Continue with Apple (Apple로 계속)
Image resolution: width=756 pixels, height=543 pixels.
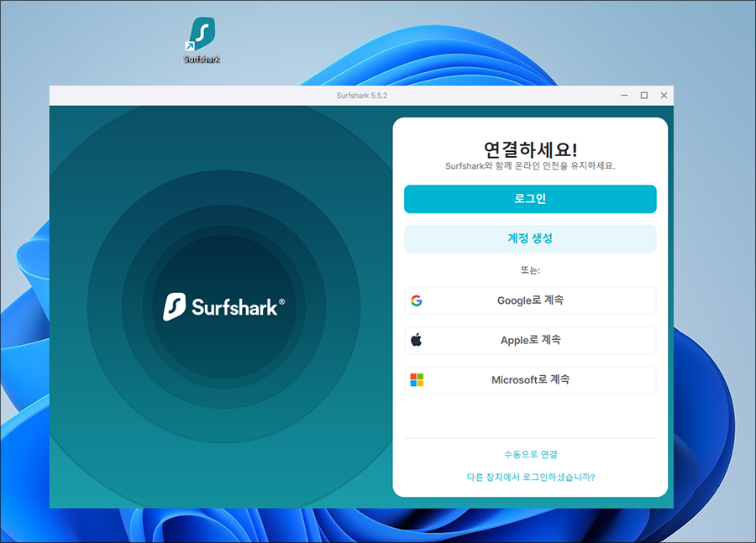530,340
